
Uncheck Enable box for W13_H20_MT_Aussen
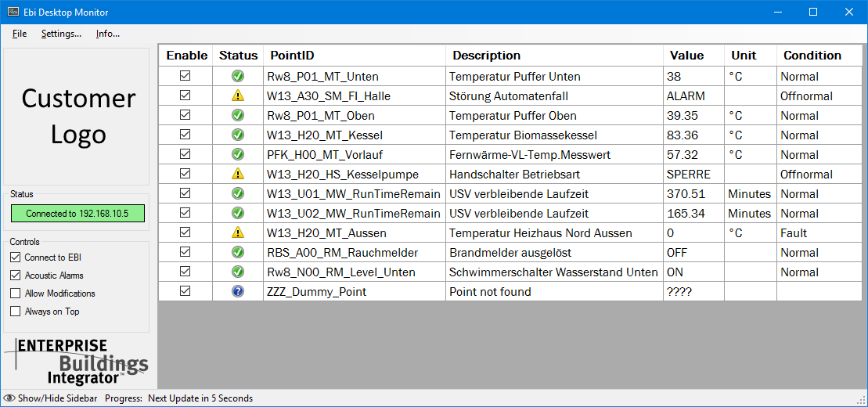[x=185, y=232]
